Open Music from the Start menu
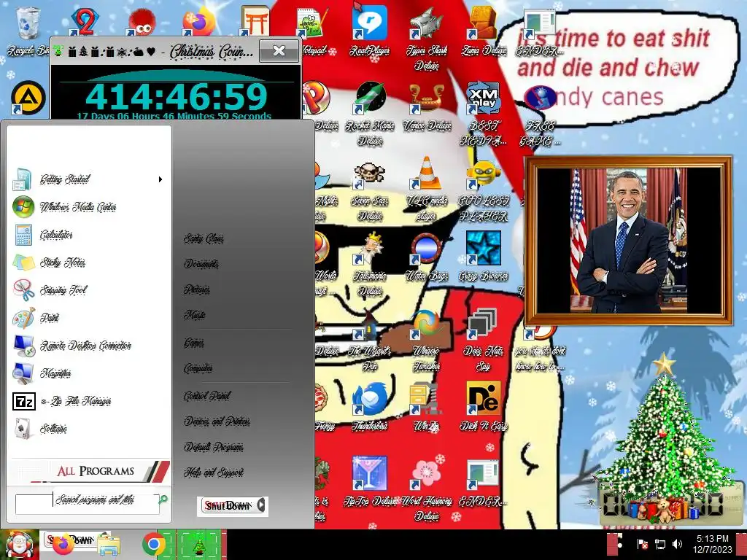 194,315
